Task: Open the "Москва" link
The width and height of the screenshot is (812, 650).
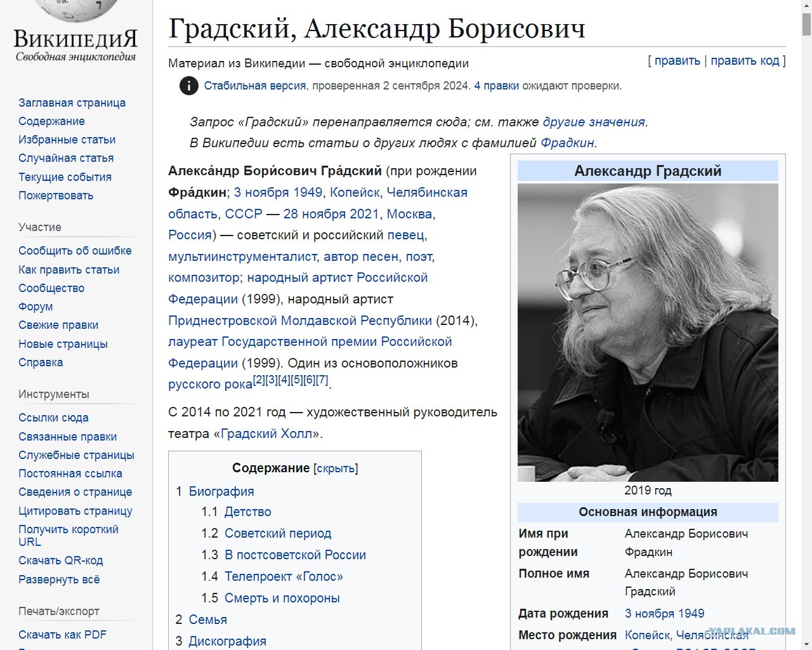Action: [x=409, y=214]
